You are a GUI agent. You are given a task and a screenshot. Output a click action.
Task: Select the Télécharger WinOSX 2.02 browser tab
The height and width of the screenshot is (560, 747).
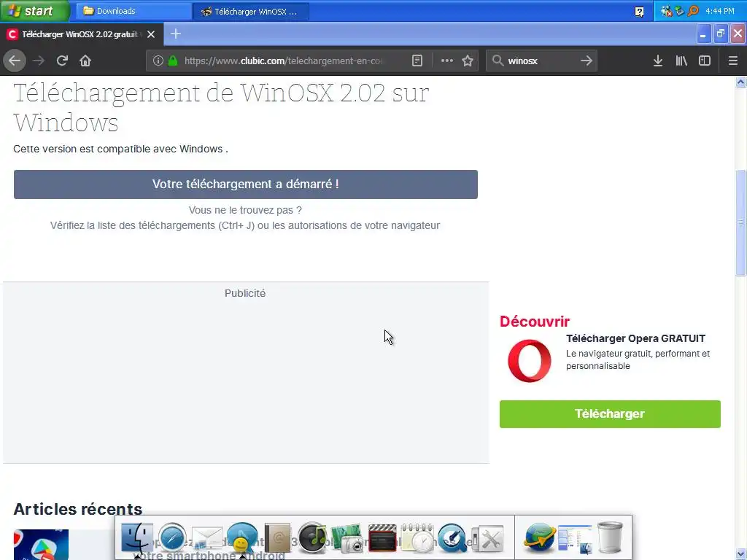(81, 34)
